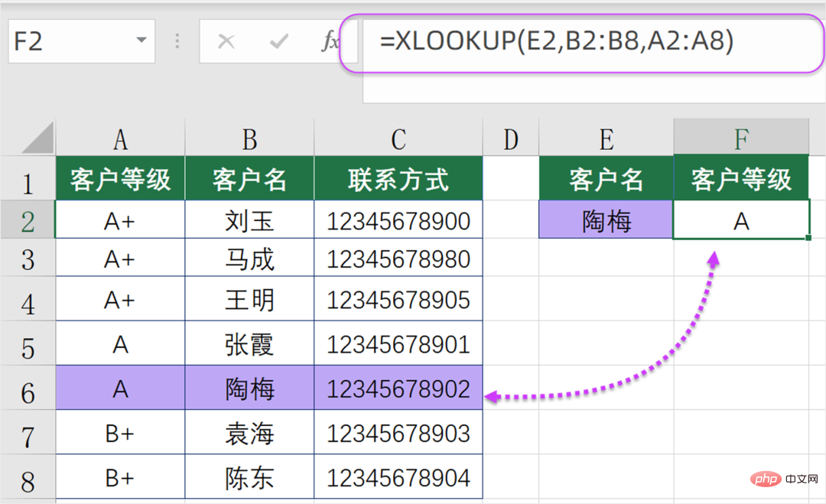Viewport: 826px width, 504px height.
Task: Select column B header
Action: click(x=249, y=139)
